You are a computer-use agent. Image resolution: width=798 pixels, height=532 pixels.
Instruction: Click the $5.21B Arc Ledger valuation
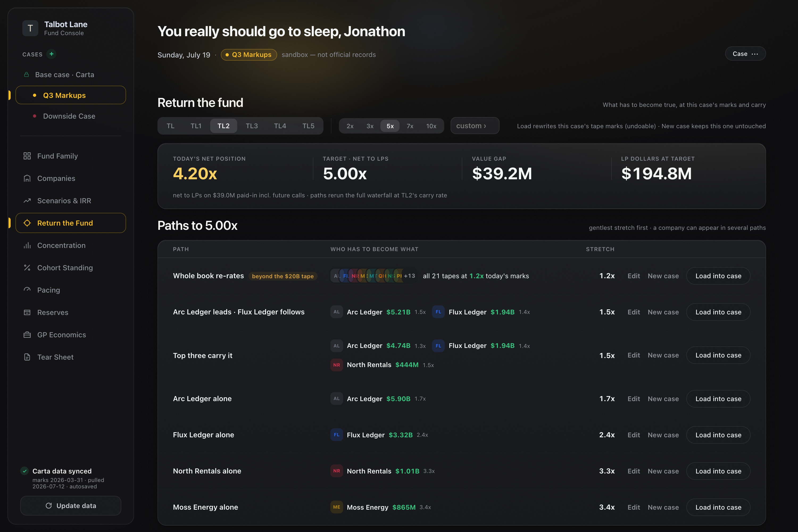coord(398,312)
